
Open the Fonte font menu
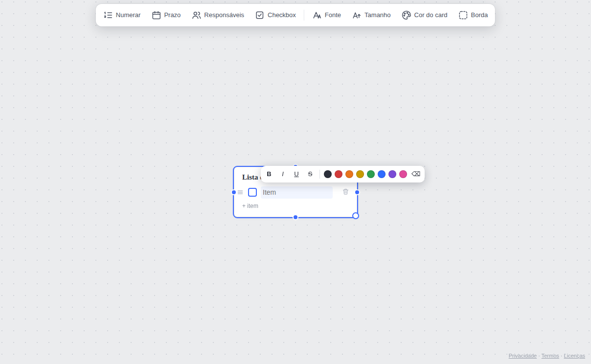coord(327,15)
